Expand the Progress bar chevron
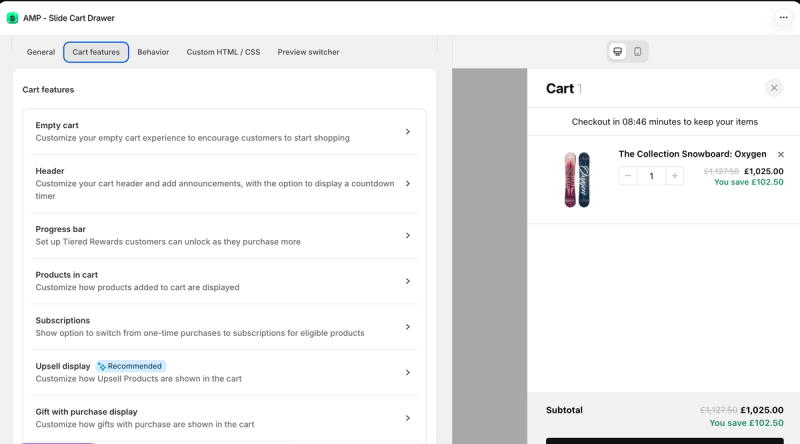Screen dimensions: 800x444 tap(408, 236)
